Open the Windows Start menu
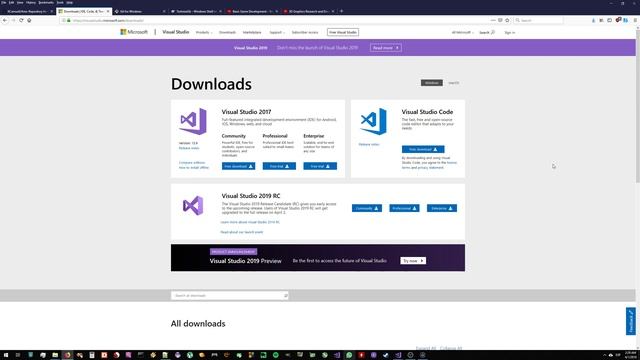 pos(6,355)
